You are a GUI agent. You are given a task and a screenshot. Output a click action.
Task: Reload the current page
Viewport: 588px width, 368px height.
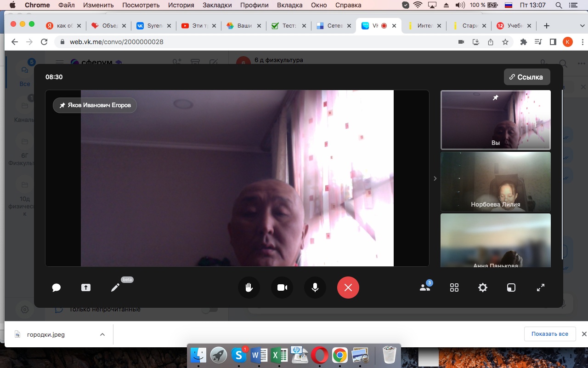(44, 42)
